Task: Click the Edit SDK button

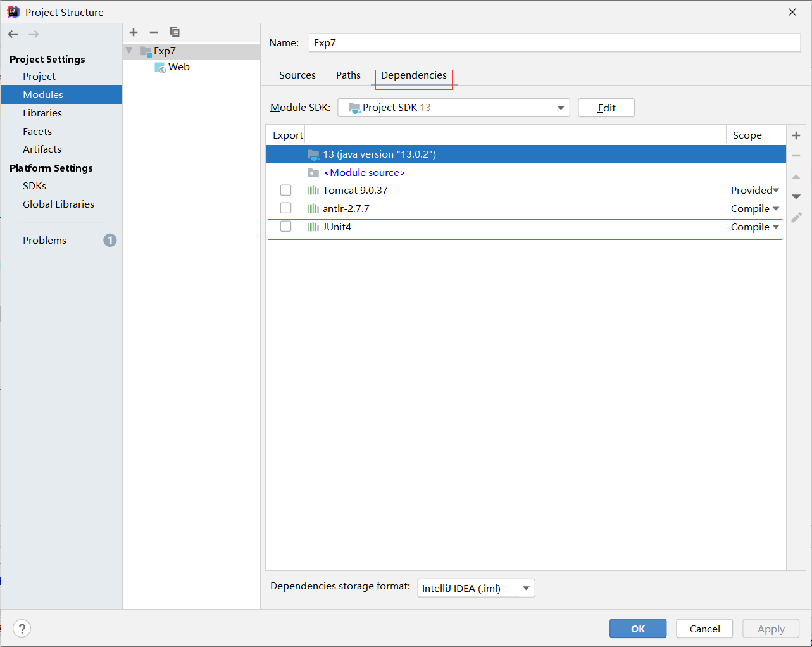Action: (x=606, y=108)
